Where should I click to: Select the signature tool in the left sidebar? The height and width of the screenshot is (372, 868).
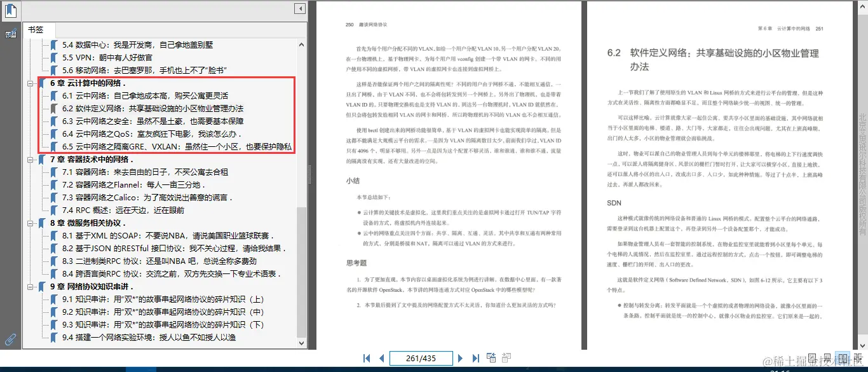10,34
